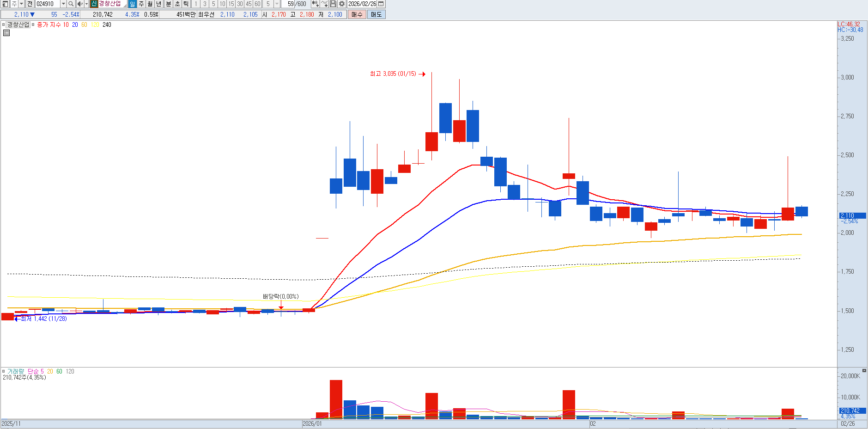Click the candlestick chart type icon
868x429 pixels.
(315, 4)
